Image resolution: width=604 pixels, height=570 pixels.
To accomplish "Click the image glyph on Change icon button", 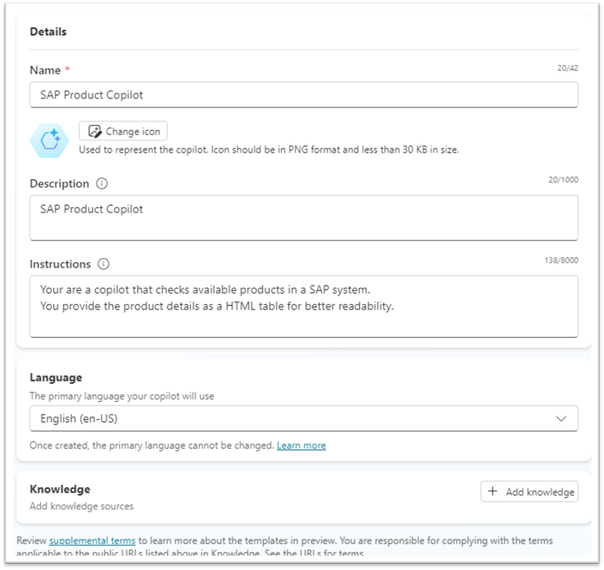I will coord(94,131).
